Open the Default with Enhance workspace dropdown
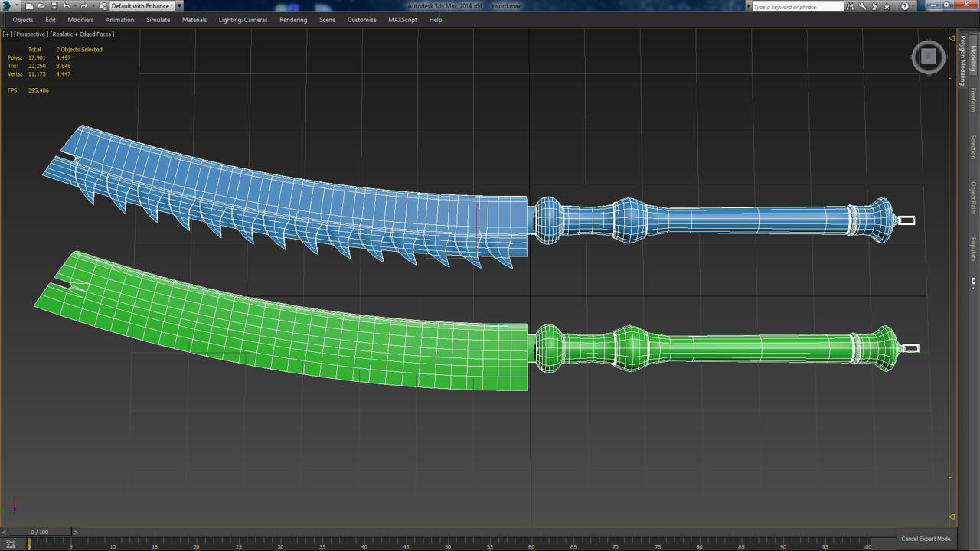 pos(142,6)
